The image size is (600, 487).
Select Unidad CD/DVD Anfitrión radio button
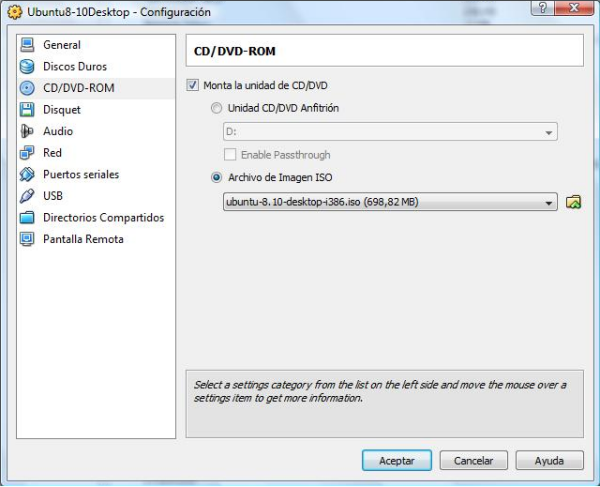(216, 108)
